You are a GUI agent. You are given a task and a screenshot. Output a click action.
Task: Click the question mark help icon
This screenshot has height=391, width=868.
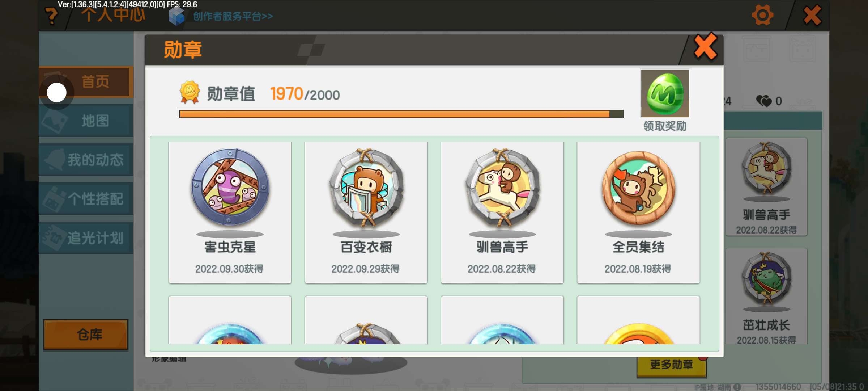tap(51, 16)
